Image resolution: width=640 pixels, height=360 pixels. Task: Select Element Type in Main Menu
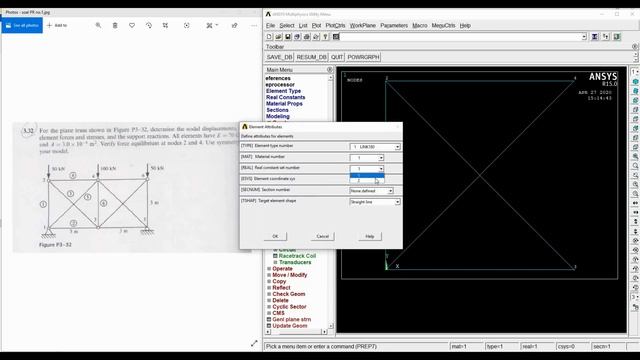(x=283, y=91)
